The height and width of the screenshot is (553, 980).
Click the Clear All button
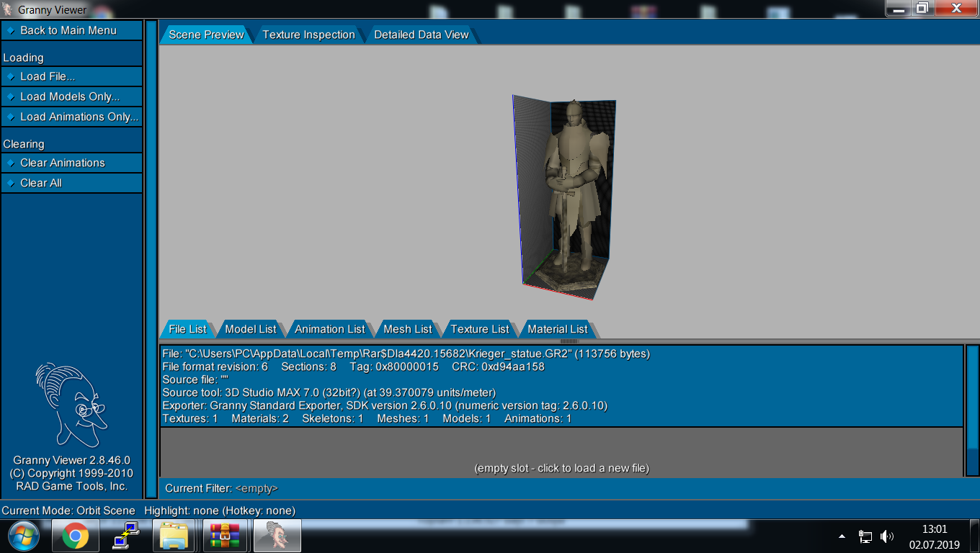[x=72, y=183]
